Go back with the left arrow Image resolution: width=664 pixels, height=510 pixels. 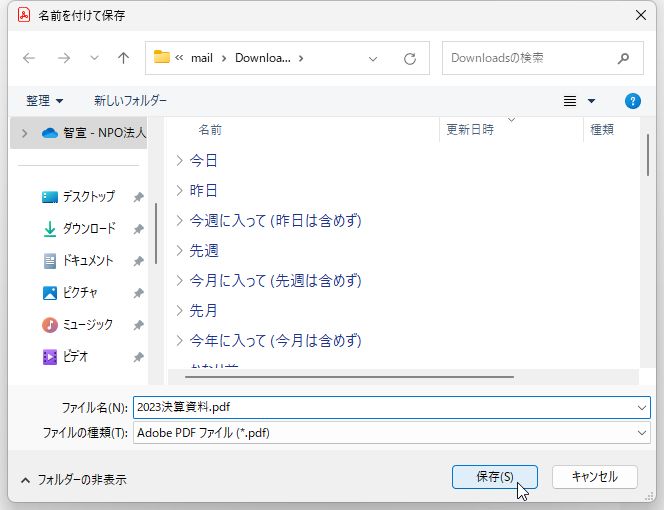point(29,58)
